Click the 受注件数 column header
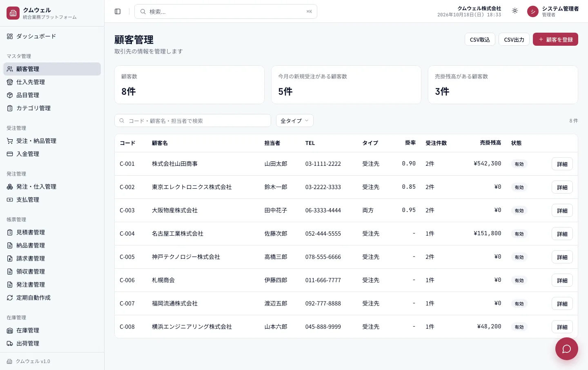Viewport: 588px width, 370px height. point(436,143)
